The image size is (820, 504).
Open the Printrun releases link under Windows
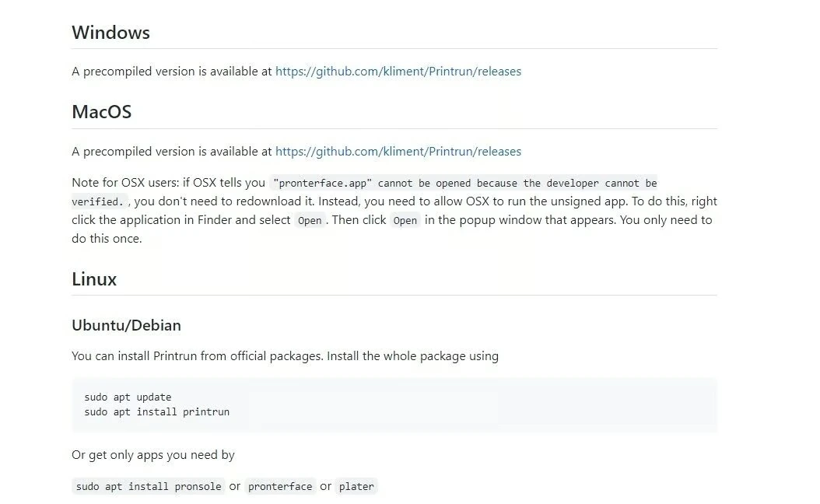click(398, 72)
